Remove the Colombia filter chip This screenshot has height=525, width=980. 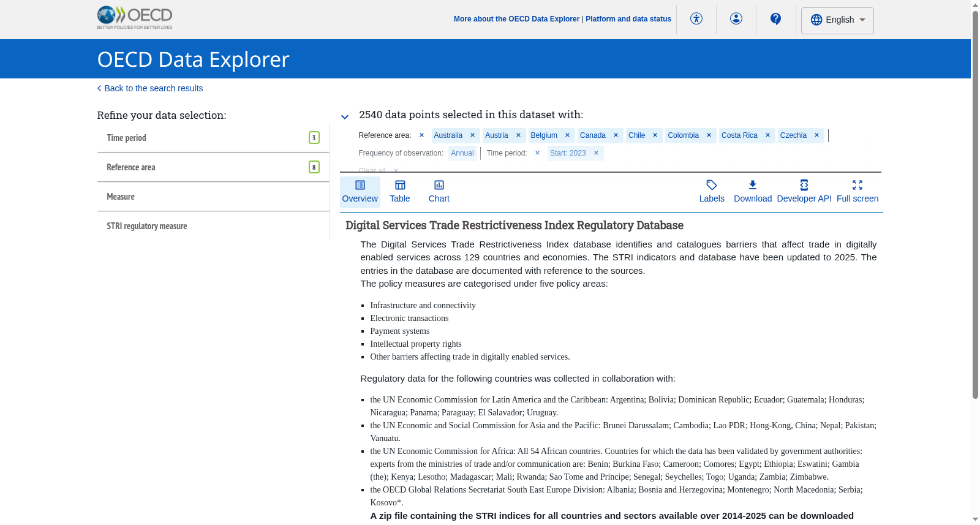pyautogui.click(x=709, y=135)
